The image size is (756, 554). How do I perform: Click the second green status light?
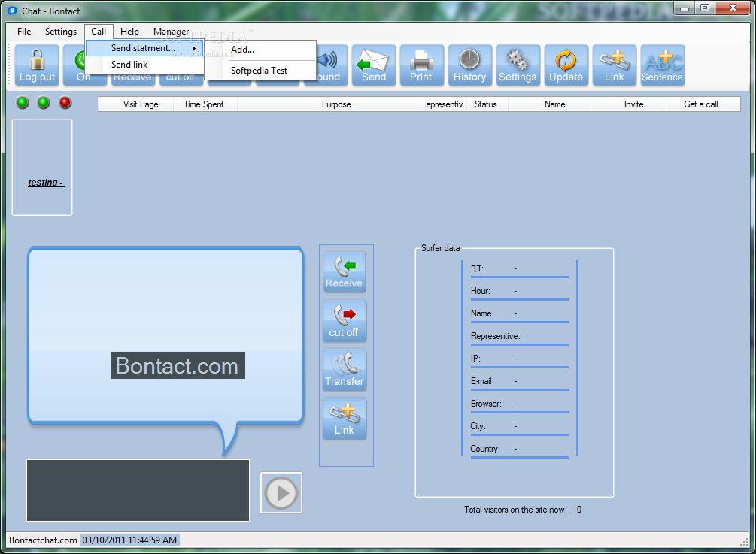(44, 103)
